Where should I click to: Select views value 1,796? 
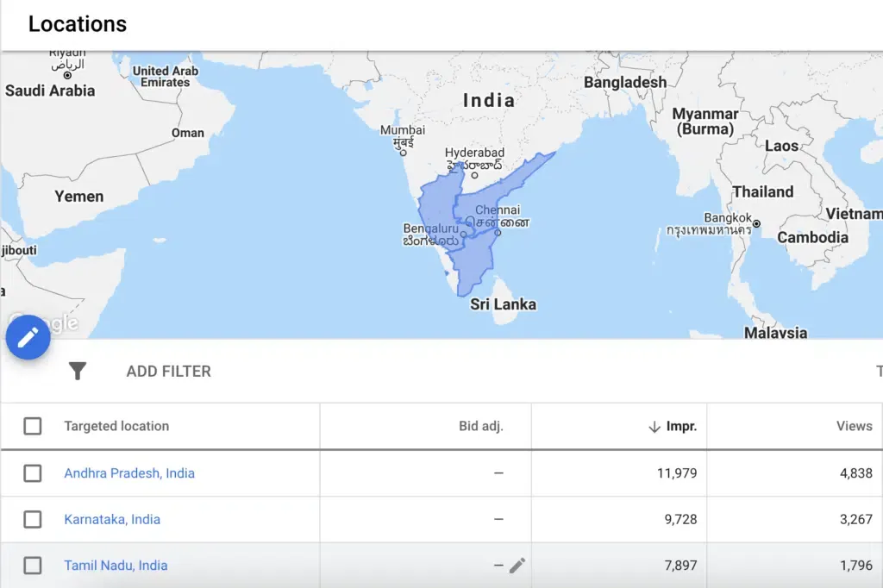coord(856,566)
